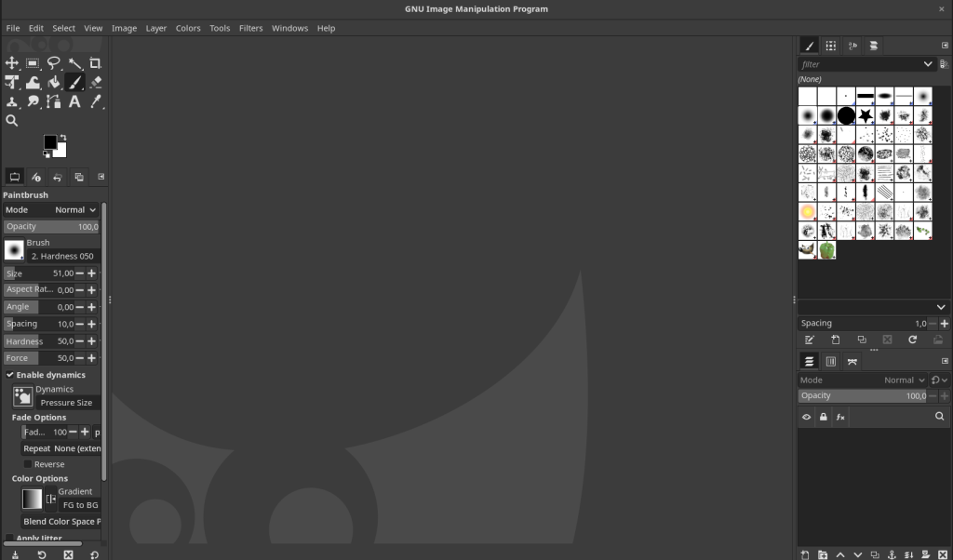953x560 pixels.
Task: Select the Crop tool
Action: [96, 63]
